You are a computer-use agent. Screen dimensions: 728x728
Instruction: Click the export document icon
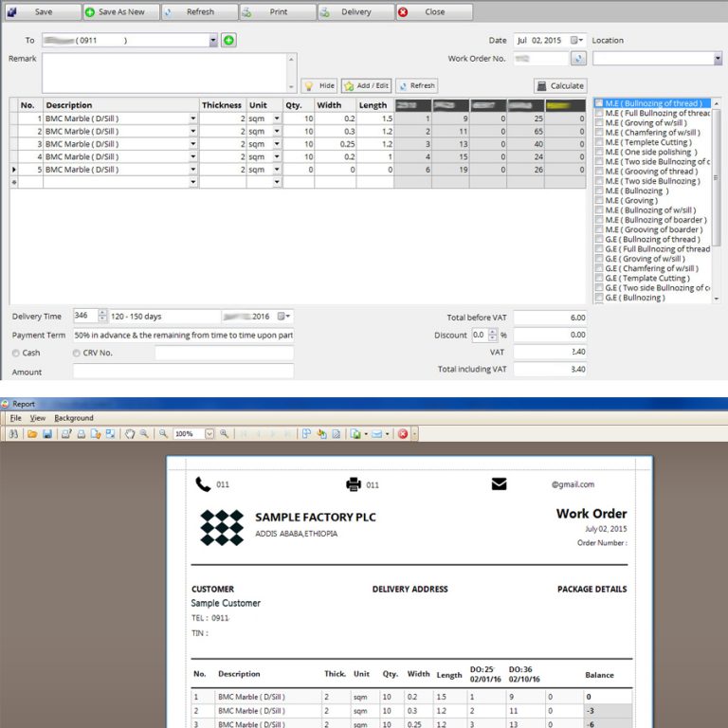[x=355, y=433]
